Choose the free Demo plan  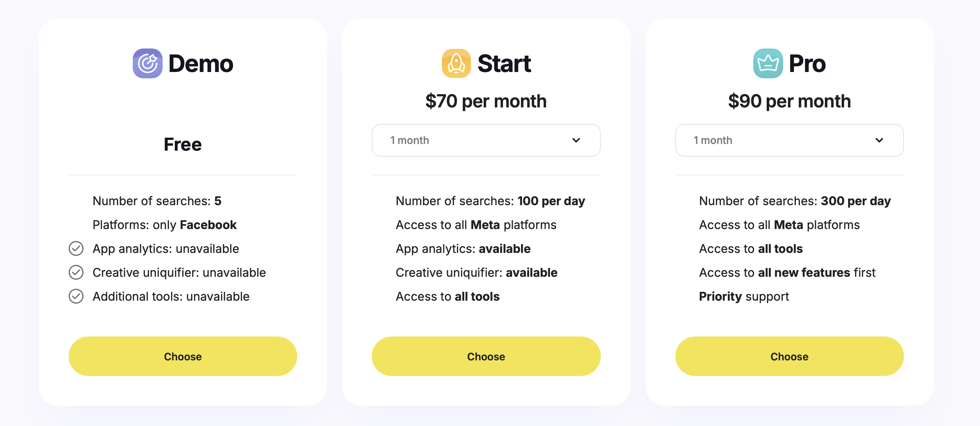coord(183,356)
